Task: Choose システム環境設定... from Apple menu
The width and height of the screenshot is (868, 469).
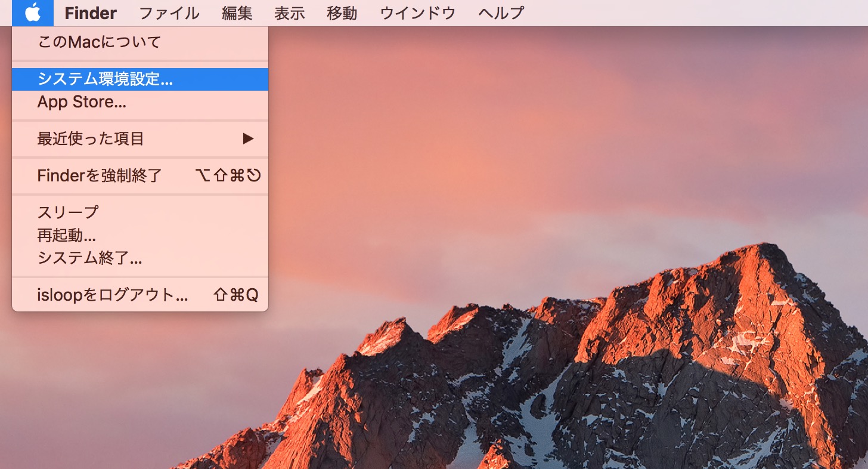Action: (x=140, y=79)
